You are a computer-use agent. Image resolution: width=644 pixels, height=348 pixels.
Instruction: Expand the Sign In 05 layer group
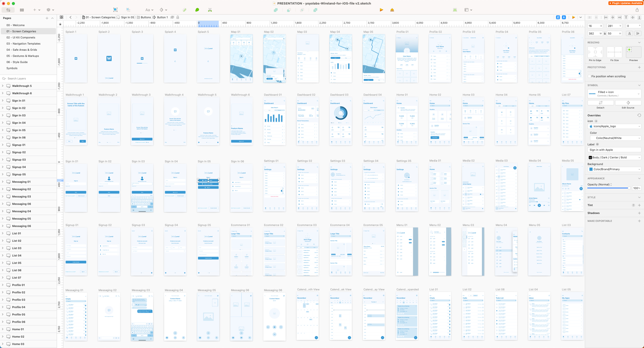[3, 130]
